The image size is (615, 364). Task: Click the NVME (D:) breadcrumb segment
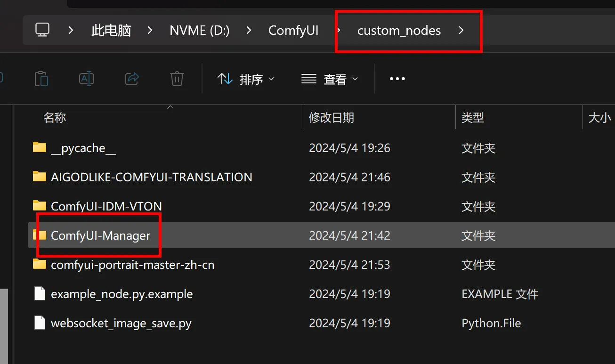[200, 31]
